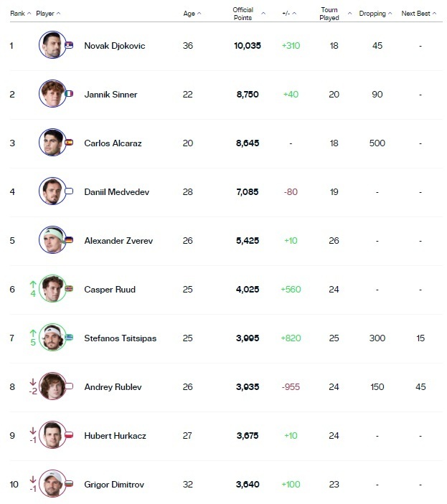Click Novak Djokovic's player photo
The image size is (447, 504).
pyautogui.click(x=52, y=45)
